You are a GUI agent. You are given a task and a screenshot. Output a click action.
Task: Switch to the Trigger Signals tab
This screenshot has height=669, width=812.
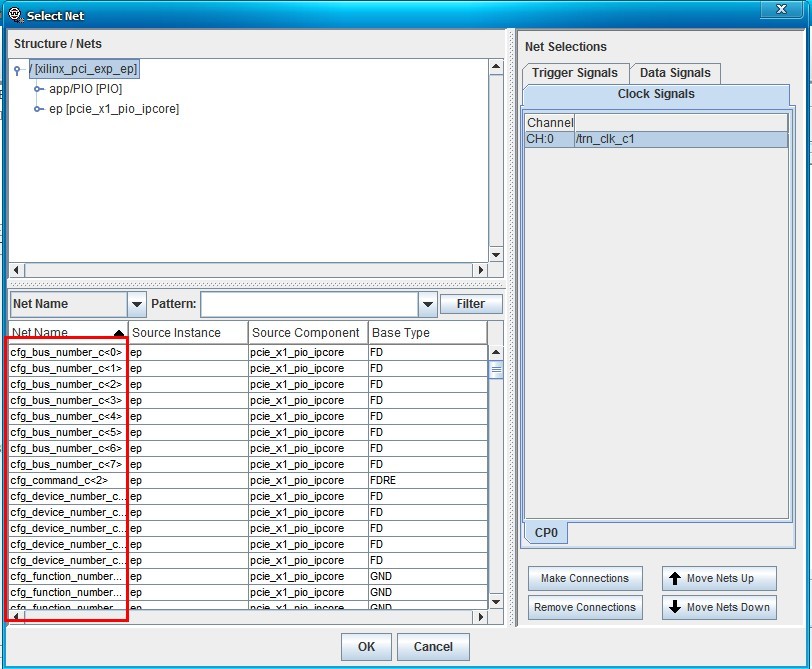pyautogui.click(x=575, y=73)
